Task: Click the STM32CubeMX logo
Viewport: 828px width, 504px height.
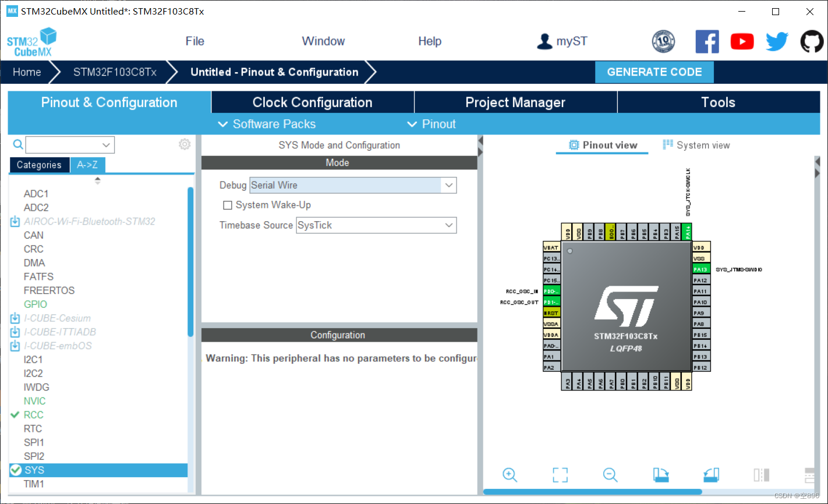Action: coord(31,42)
